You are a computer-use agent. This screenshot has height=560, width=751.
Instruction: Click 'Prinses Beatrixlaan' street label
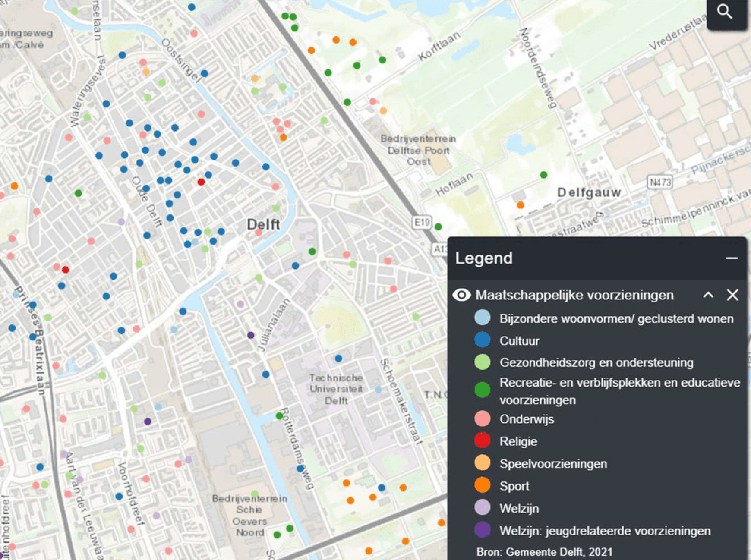(x=30, y=341)
